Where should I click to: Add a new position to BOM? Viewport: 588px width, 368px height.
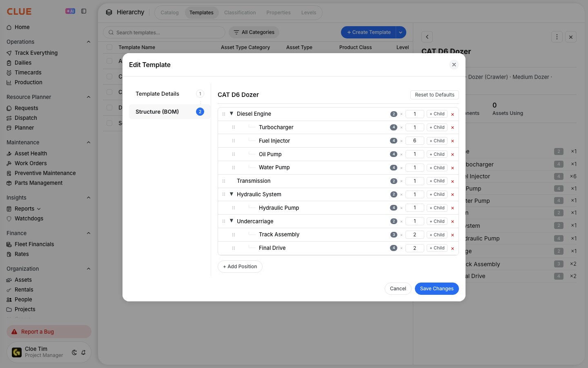pos(240,267)
